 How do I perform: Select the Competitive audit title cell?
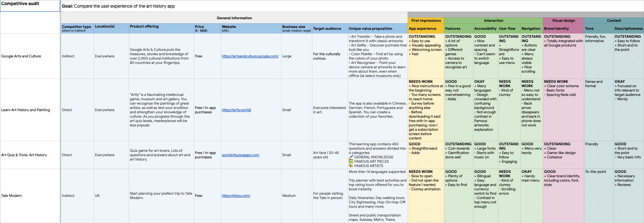point(30,6)
